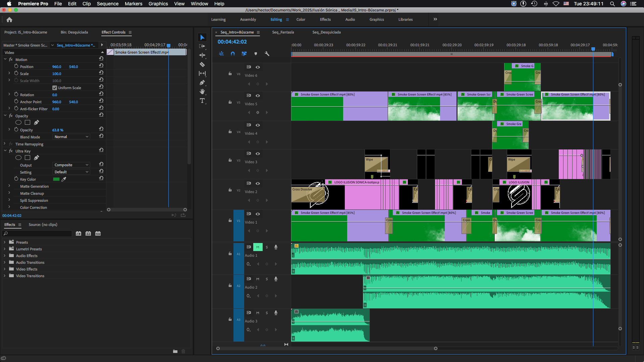Hide Video 5 track output
Screen dimensions: 644x362
[x=258, y=96]
